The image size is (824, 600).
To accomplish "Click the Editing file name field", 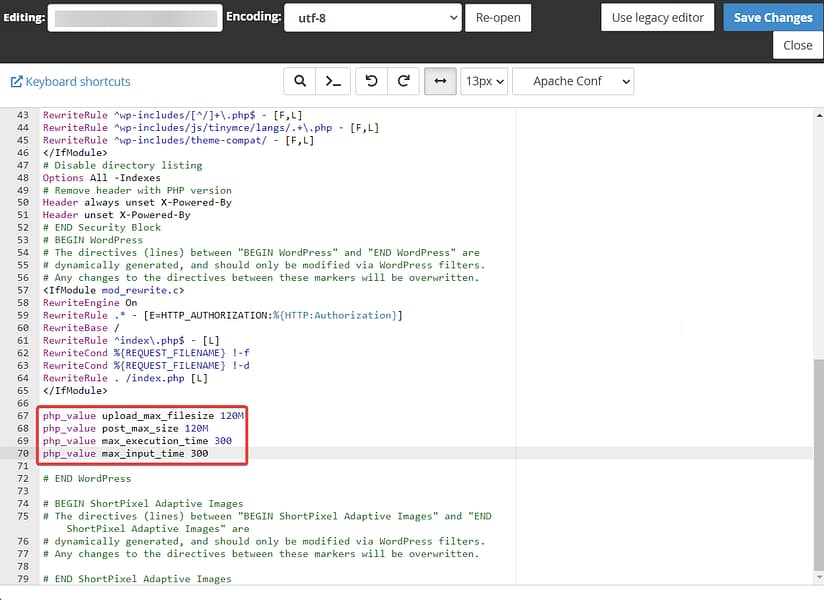I will (x=135, y=18).
